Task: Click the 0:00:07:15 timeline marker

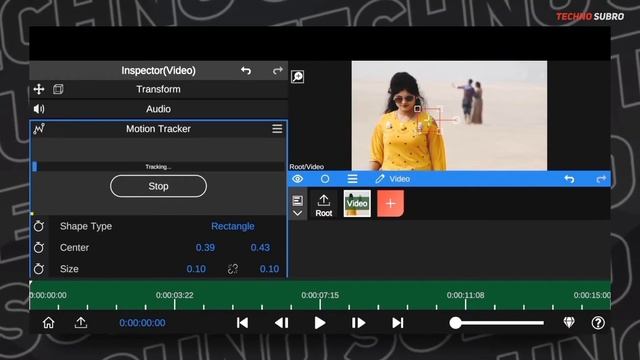Action: pos(320,295)
